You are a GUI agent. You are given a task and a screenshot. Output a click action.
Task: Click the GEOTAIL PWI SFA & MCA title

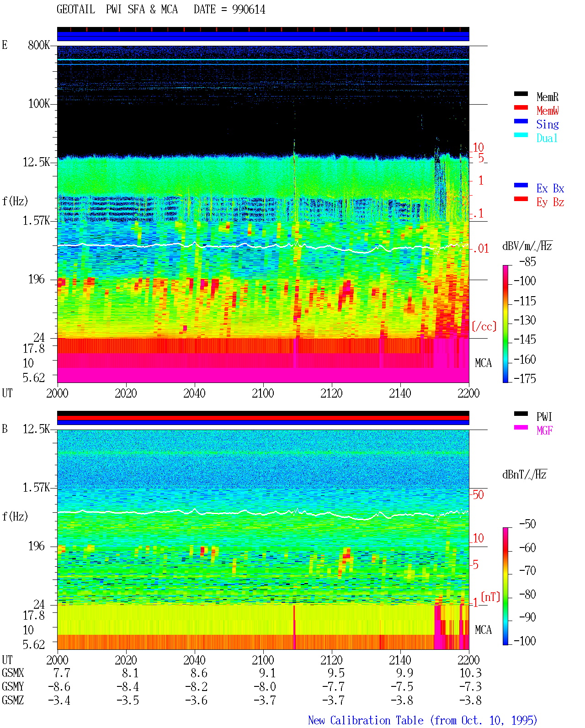[117, 10]
